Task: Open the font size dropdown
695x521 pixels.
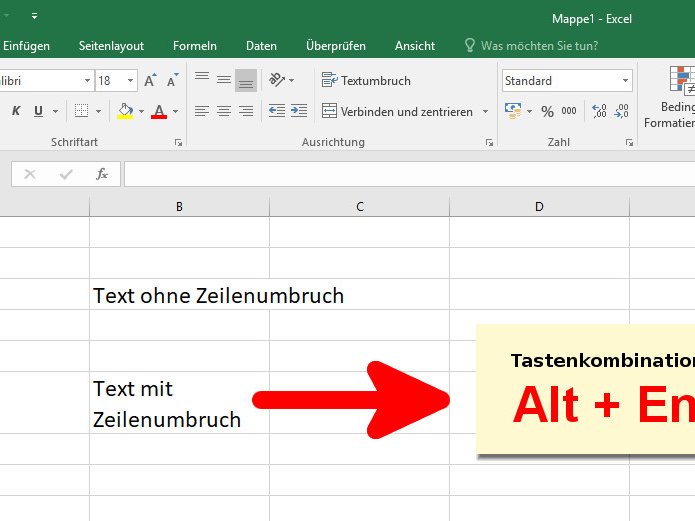Action: [130, 81]
